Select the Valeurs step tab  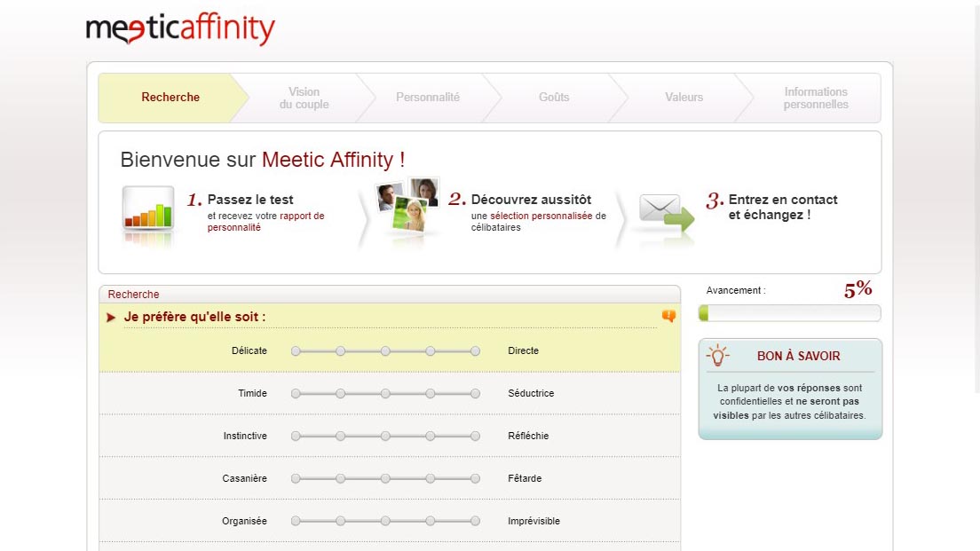coord(684,98)
